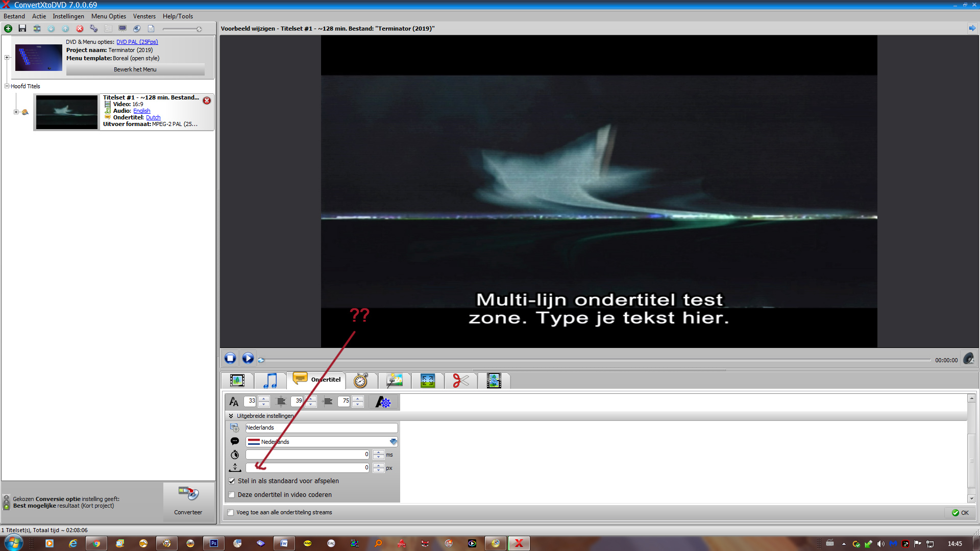This screenshot has width=980, height=551.
Task: Open the Windows Start button
Action: point(14,543)
